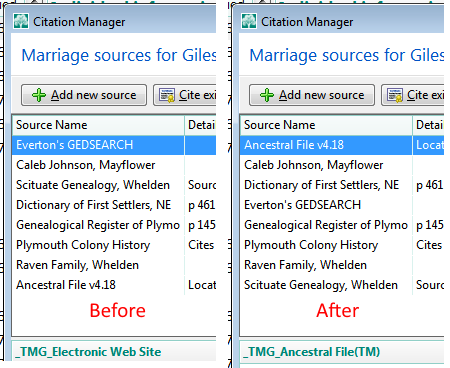Click p 145 detail cell in Before list
This screenshot has width=450, height=368.
pyautogui.click(x=201, y=225)
